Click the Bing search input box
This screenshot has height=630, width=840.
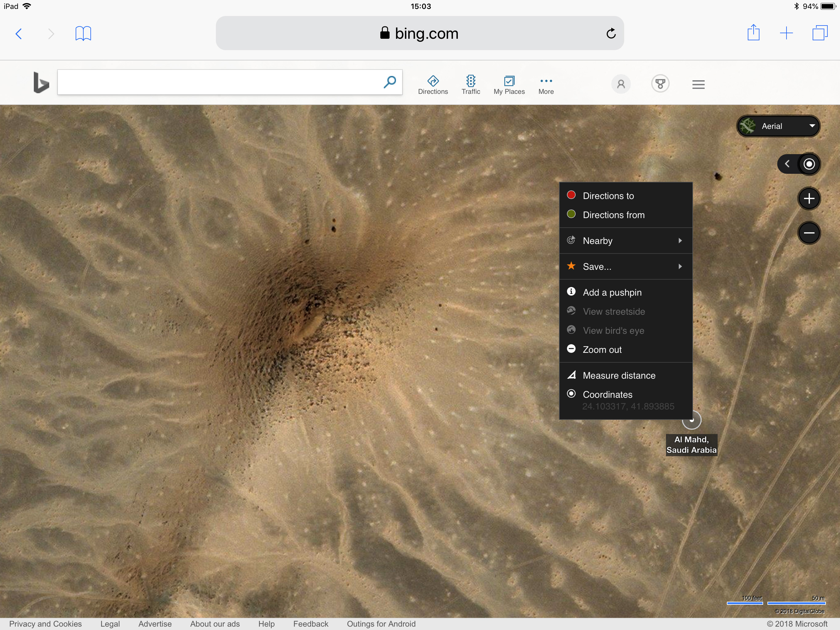click(220, 82)
